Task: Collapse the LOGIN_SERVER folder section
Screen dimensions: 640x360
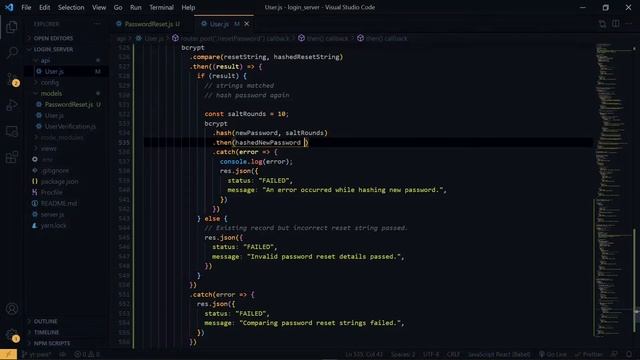Action: (x=54, y=49)
